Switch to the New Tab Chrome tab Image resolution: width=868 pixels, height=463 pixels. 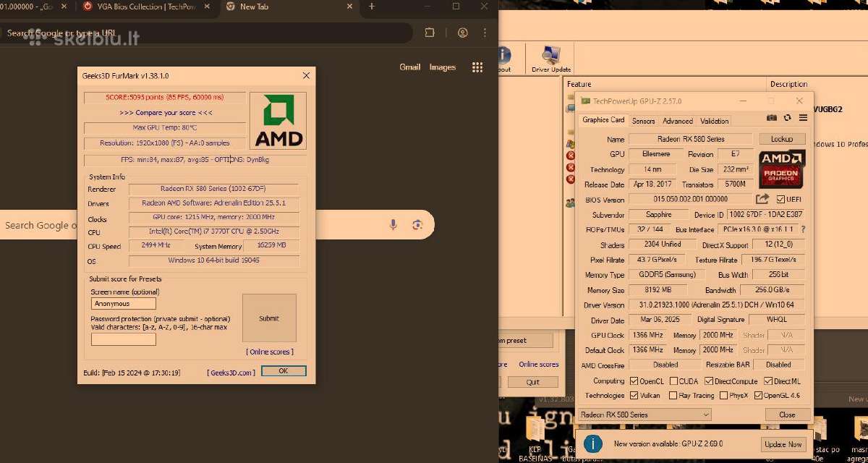pyautogui.click(x=289, y=7)
